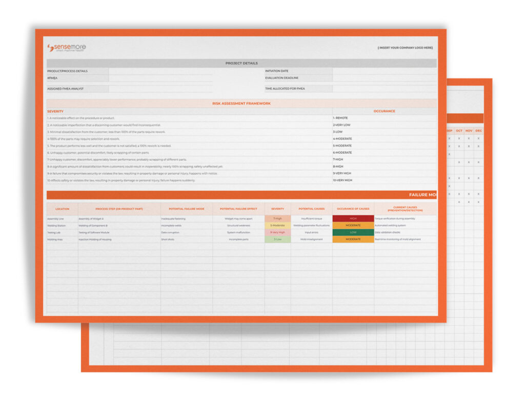
Task: Select the green LOW occurrence swatch
Action: pyautogui.click(x=354, y=233)
